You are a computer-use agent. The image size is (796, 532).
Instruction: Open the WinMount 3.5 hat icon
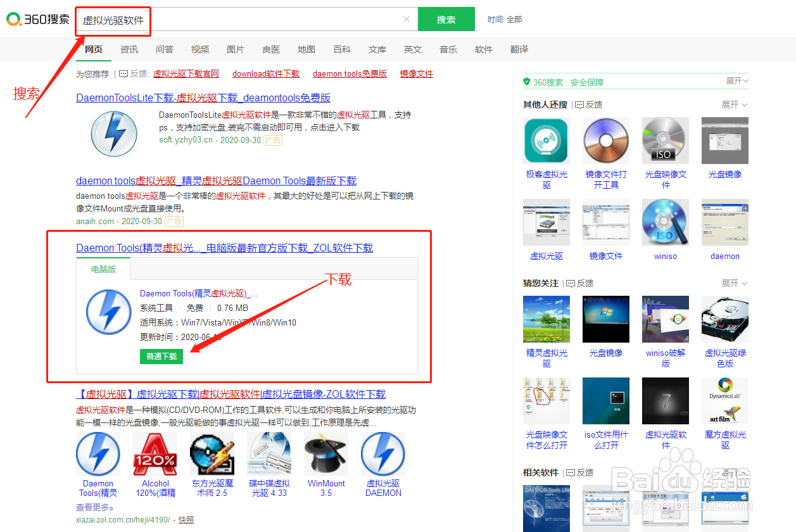pos(326,454)
